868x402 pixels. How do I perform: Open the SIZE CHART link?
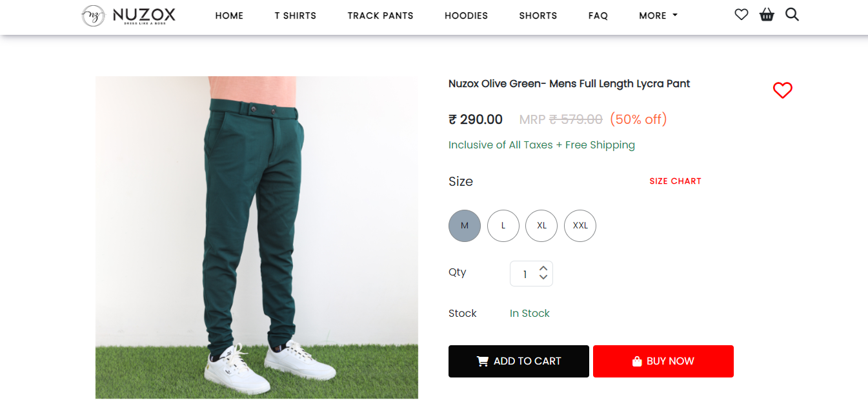[x=675, y=181]
